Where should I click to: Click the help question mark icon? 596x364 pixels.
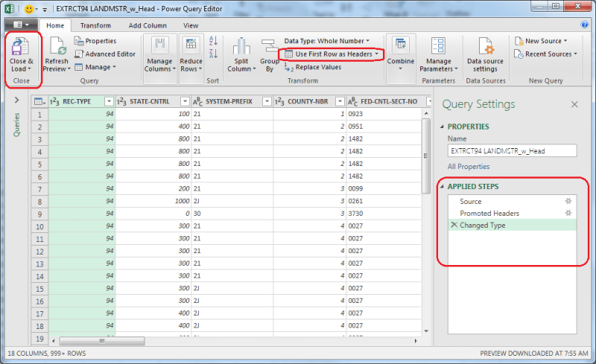tap(585, 25)
